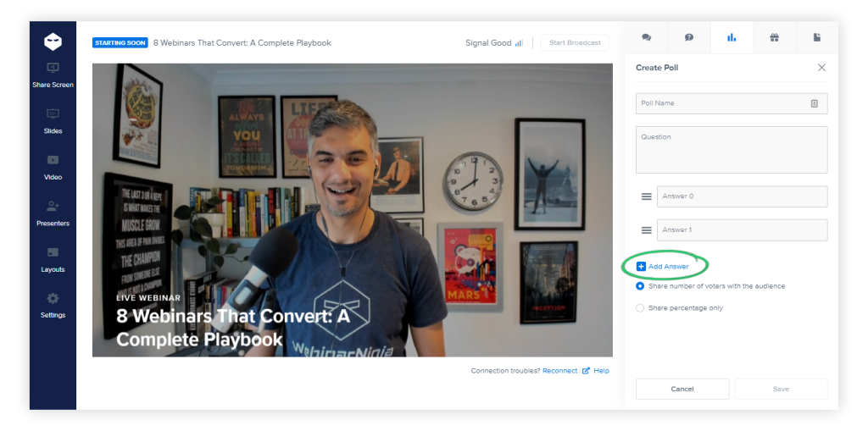Screen dimensions: 868x431
Task: Open Settings gear in sidebar
Action: [x=53, y=306]
